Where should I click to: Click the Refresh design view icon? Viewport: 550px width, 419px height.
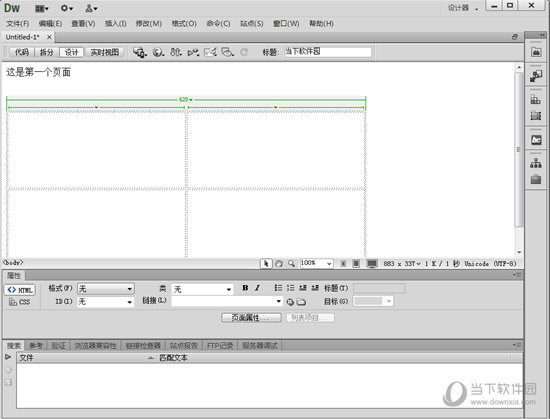[x=244, y=52]
